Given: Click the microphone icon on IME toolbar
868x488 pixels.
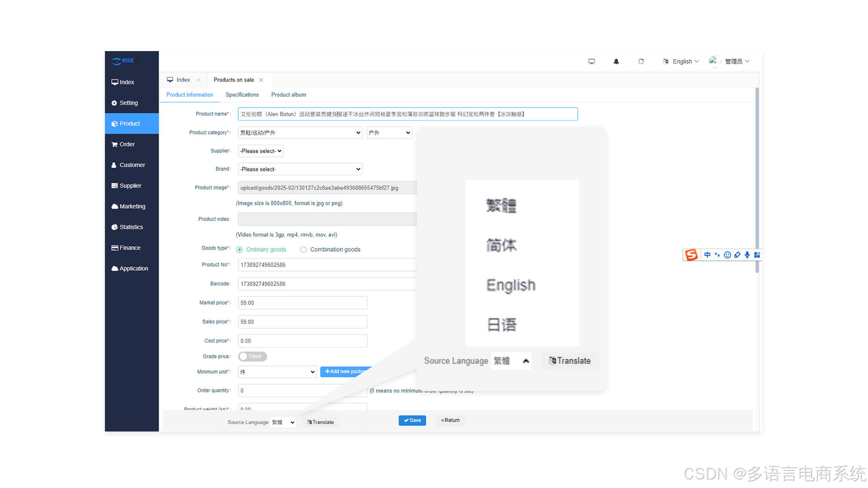Looking at the screenshot, I should click(x=747, y=255).
